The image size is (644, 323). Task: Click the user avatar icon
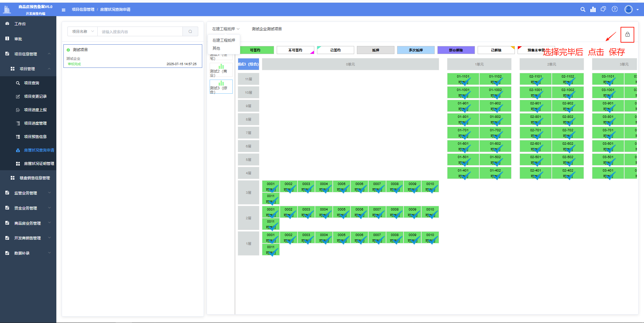[x=628, y=9]
